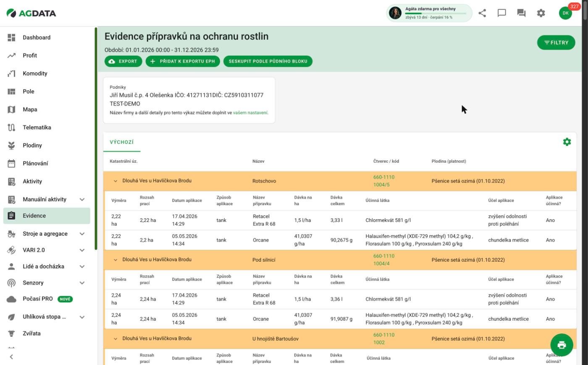Open block code 660-1110 1004/4 link
This screenshot has height=365, width=588.
point(384,260)
